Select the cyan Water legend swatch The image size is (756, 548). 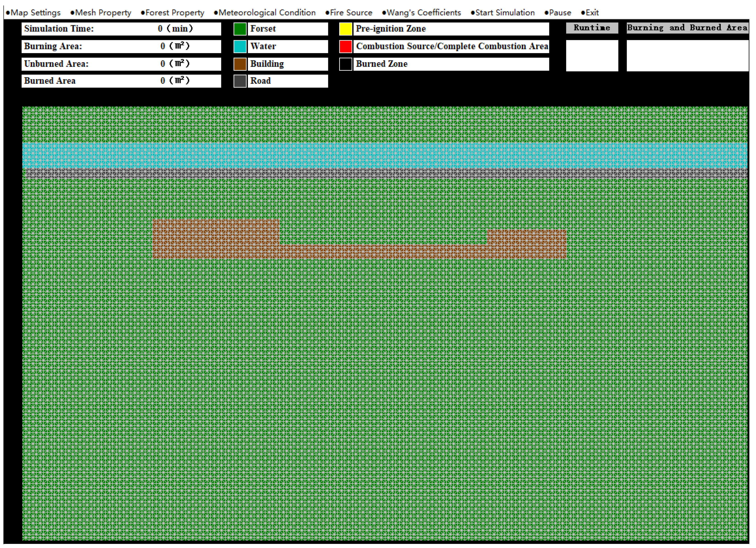[240, 46]
